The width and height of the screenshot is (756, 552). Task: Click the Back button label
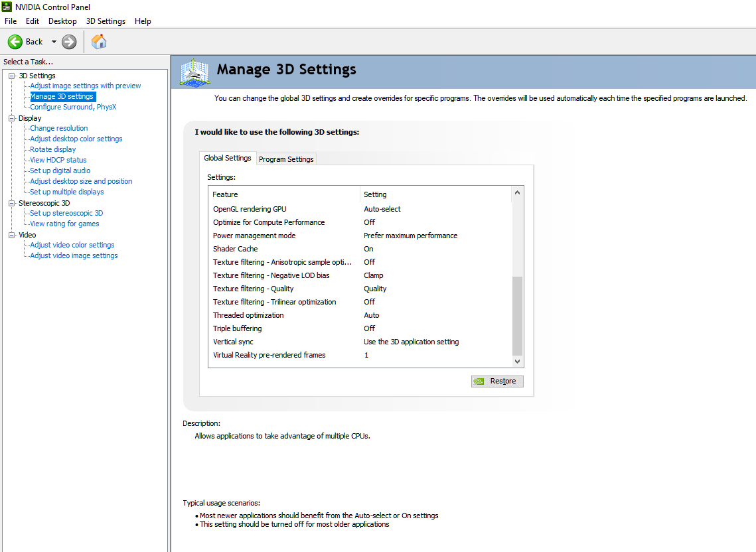[x=35, y=42]
